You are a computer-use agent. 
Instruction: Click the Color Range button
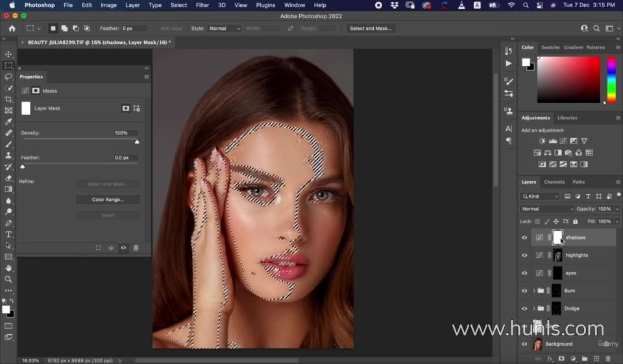(x=108, y=200)
